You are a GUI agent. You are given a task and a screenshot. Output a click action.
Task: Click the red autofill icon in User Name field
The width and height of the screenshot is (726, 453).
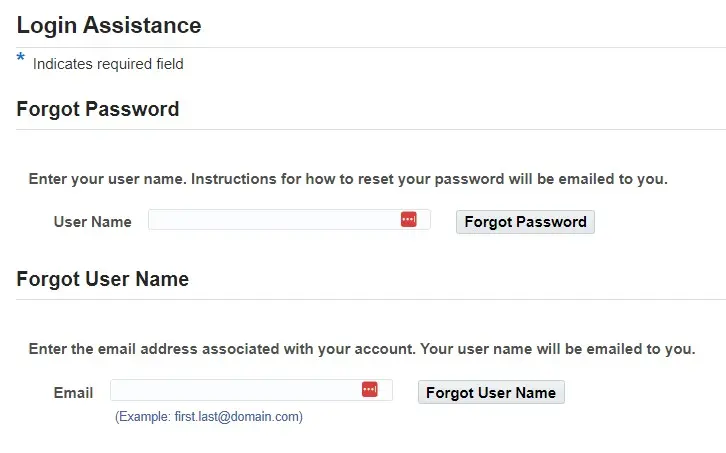408,220
